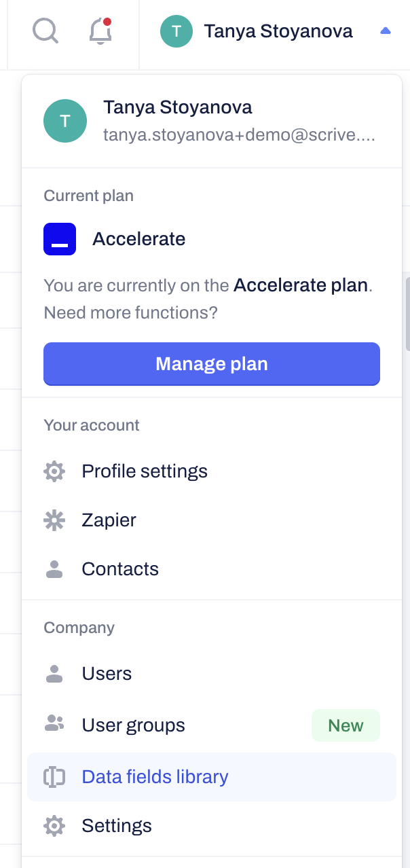Click the blue Accelerate plan icon
Screen dimensions: 410x868
click(60, 239)
